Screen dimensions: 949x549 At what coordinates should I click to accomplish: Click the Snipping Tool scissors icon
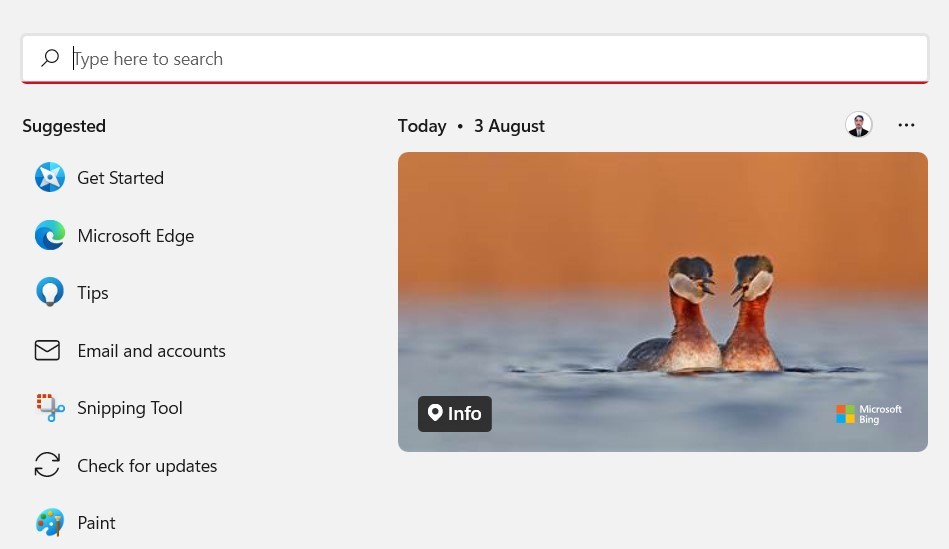point(50,407)
